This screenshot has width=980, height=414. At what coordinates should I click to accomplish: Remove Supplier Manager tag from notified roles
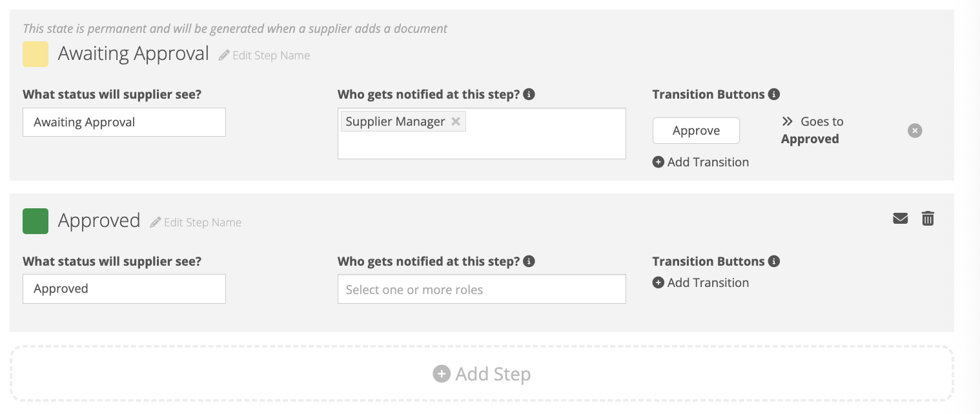456,121
